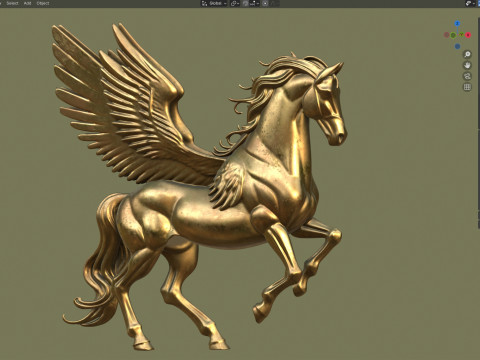This screenshot has height=360, width=480.
Task: Open the viewport shading options dropdown
Action: (470, 3)
